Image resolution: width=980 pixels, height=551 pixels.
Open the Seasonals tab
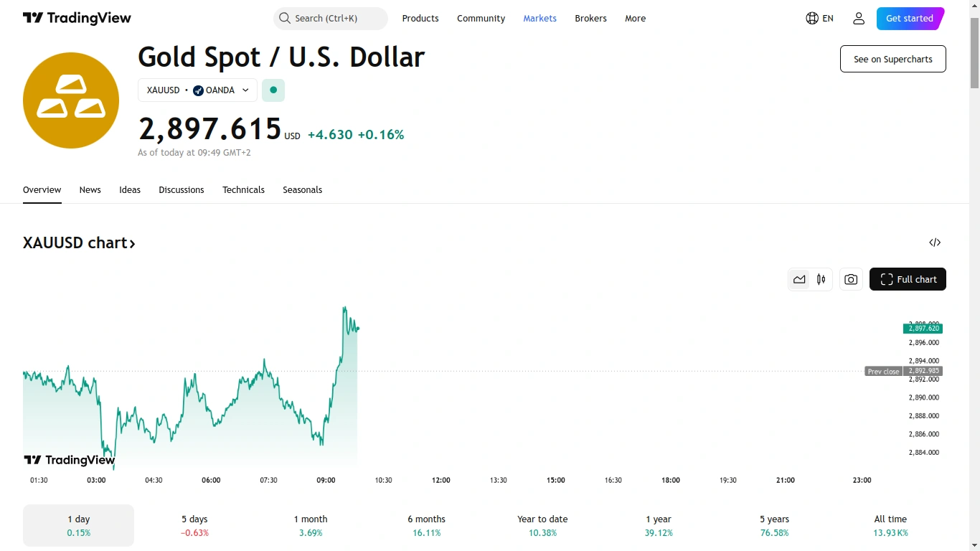(x=302, y=190)
